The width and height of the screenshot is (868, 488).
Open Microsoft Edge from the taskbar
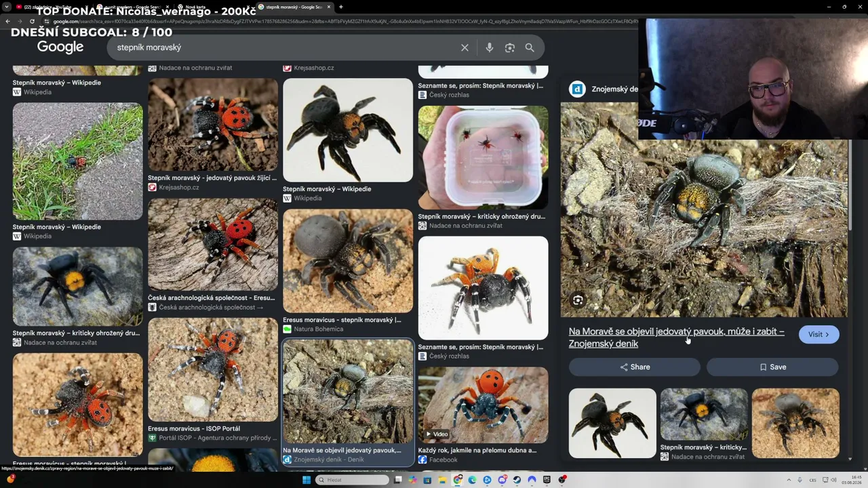point(473,480)
